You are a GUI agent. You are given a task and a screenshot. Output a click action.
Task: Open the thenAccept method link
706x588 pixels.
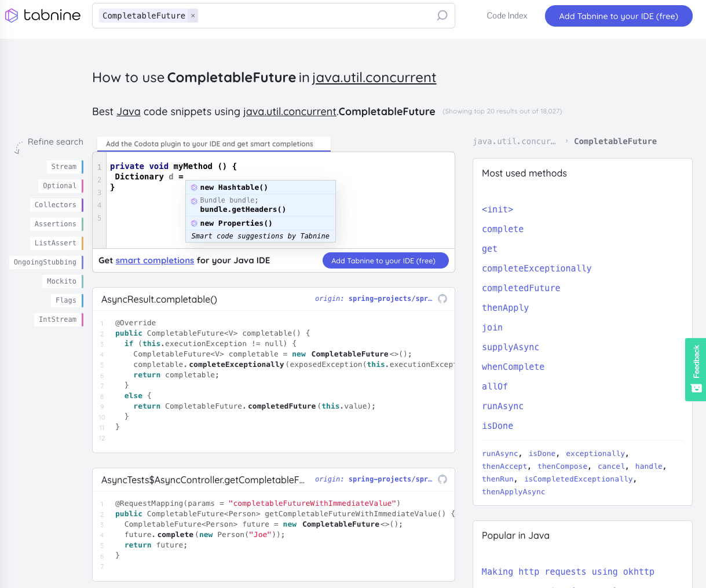[504, 466]
